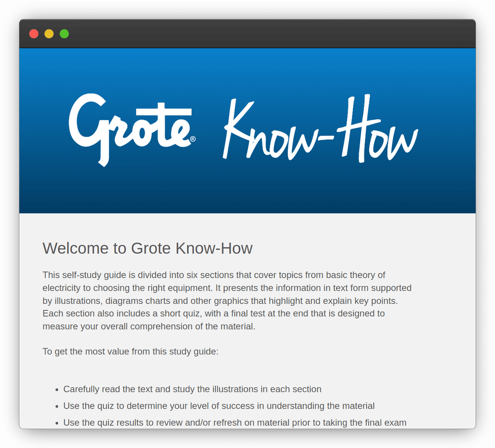Click the text 'To get the most value from this study guide:'

pyautogui.click(x=131, y=352)
